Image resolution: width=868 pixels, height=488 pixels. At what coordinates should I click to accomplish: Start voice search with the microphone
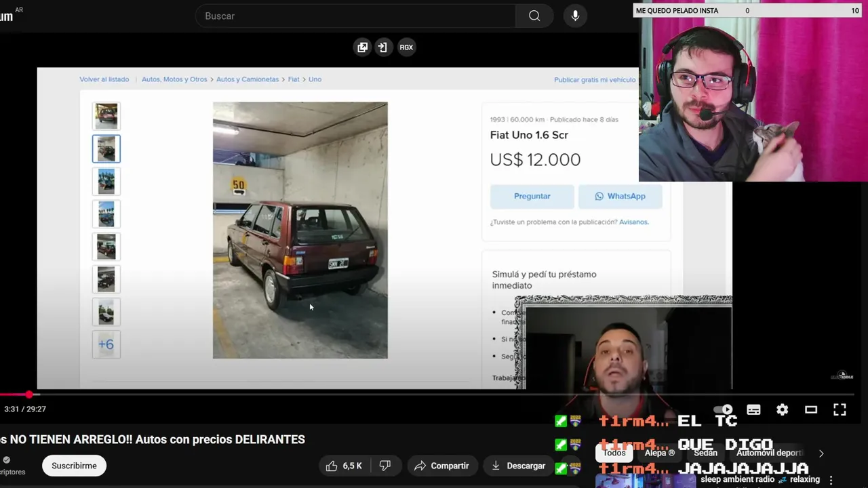tap(575, 16)
